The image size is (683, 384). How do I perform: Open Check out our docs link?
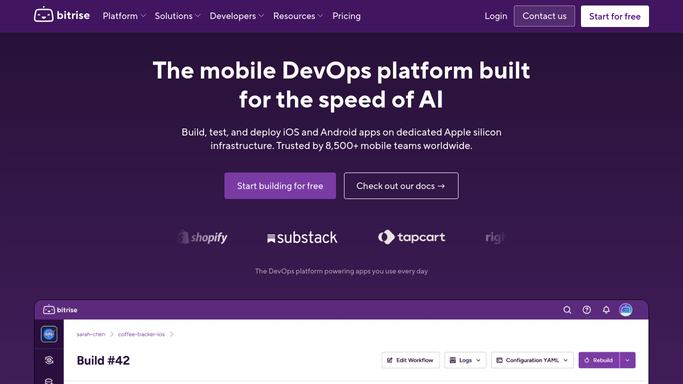(401, 186)
